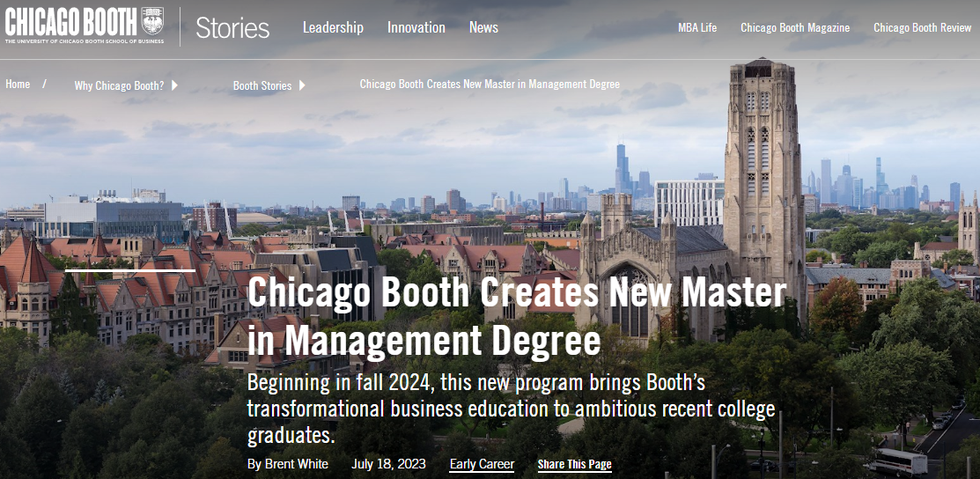The height and width of the screenshot is (479, 980).
Task: Open the News menu item
Action: pos(483,27)
